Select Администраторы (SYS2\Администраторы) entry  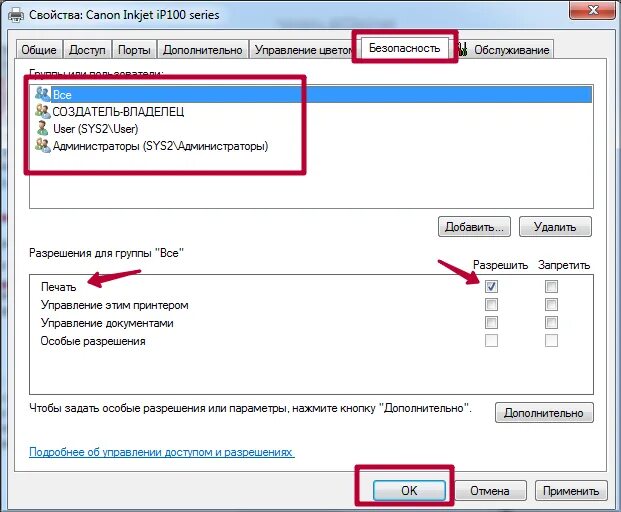click(x=160, y=146)
